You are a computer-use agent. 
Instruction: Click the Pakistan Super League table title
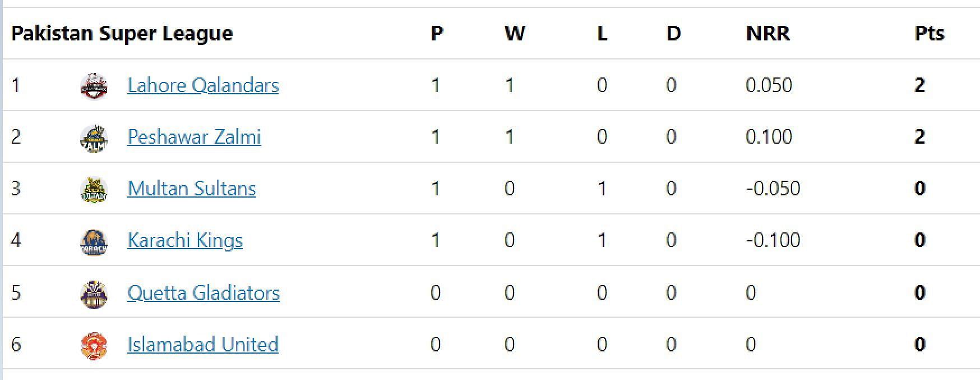[x=122, y=34]
